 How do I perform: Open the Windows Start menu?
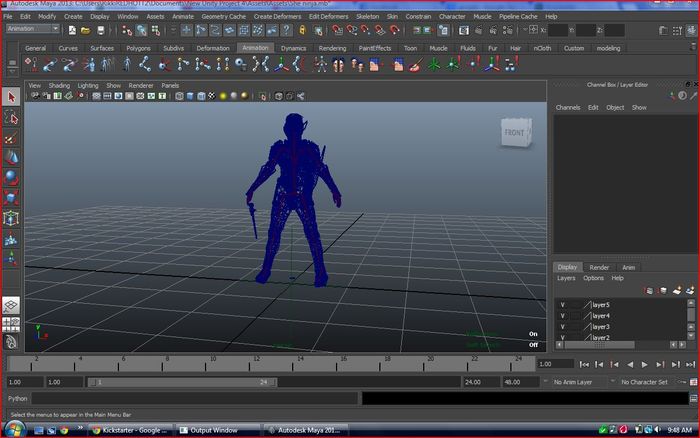click(13, 430)
